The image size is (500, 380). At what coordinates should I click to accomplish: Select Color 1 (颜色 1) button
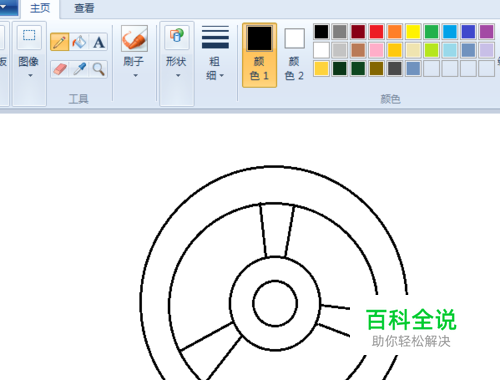[259, 55]
